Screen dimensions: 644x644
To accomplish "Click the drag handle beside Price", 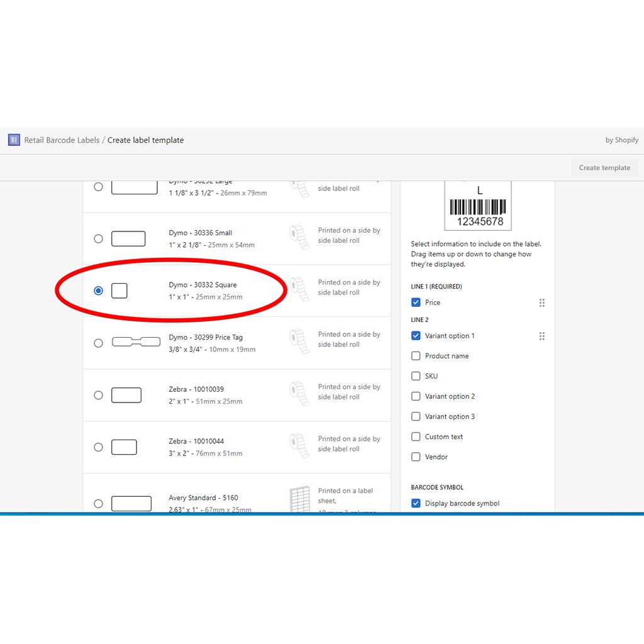I will pos(541,303).
